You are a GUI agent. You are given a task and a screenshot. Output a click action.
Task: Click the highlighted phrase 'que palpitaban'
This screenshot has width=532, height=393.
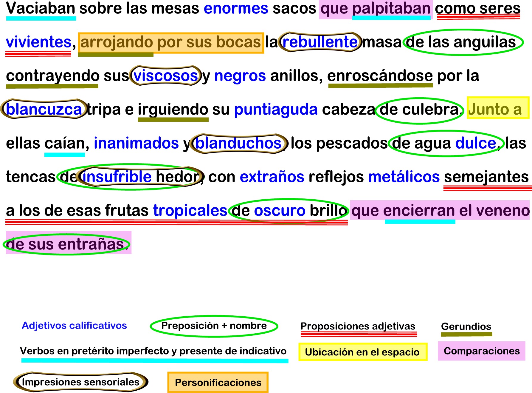(376, 9)
